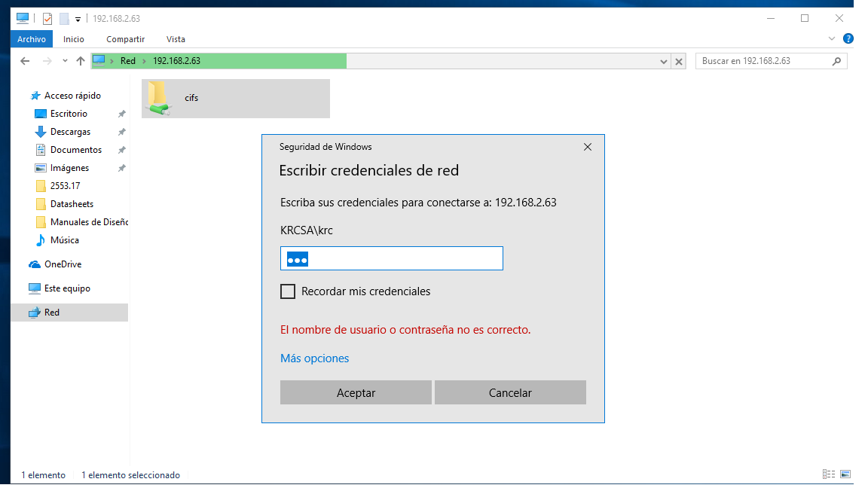The width and height of the screenshot is (868, 488).
Task: Click the new folder quick access icon
Action: coord(64,19)
